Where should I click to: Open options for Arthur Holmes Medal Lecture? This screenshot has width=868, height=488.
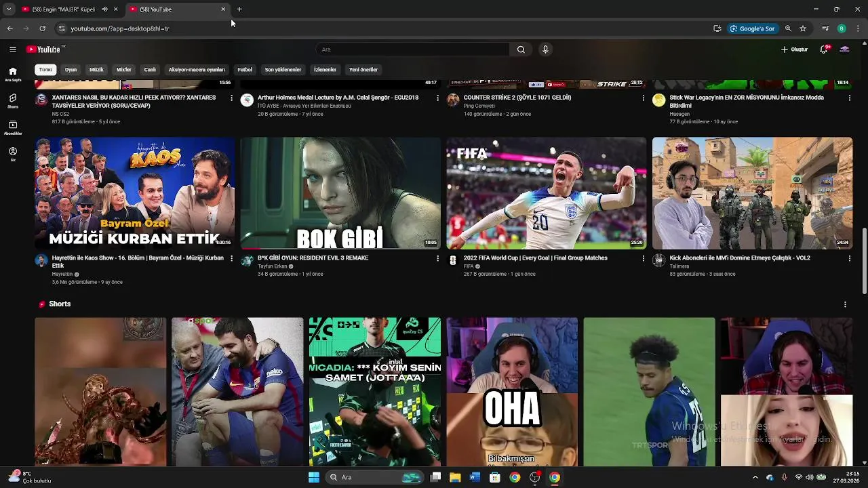[437, 98]
